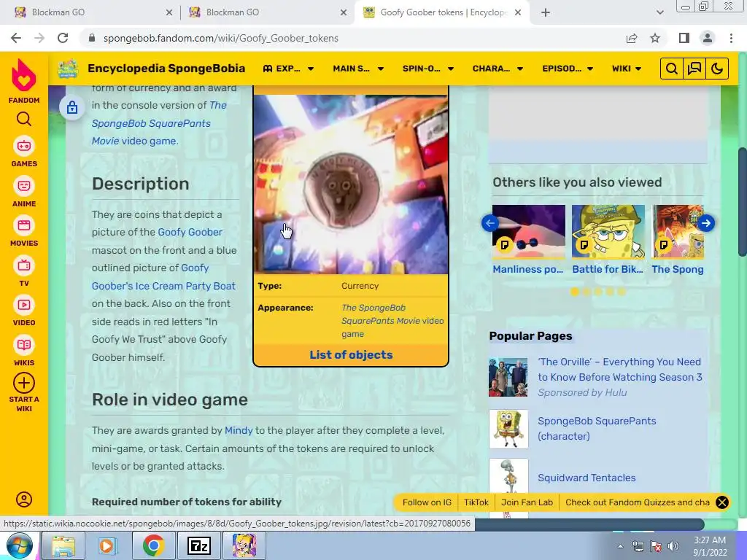Go back with the browser back arrow
The height and width of the screenshot is (560, 747).
click(x=16, y=38)
